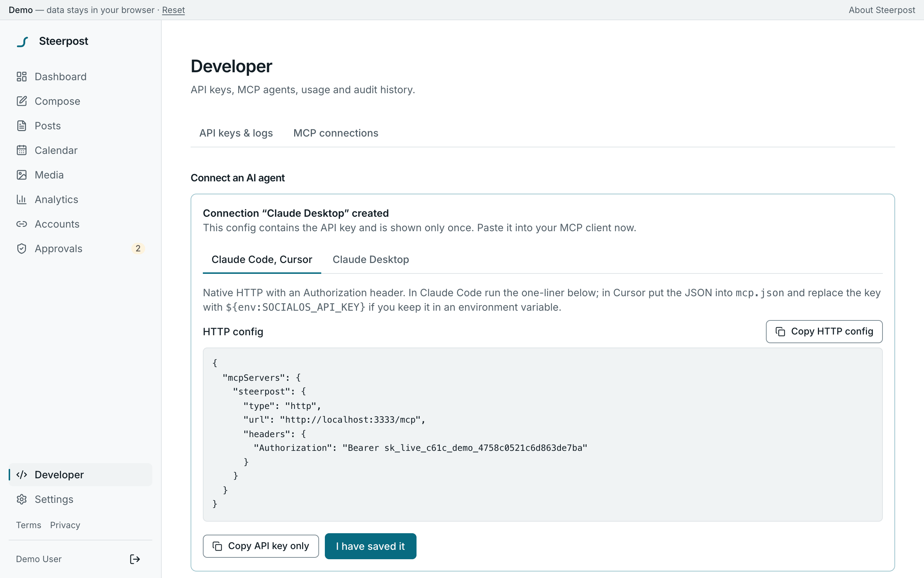Click the Calendar icon in sidebar
The height and width of the screenshot is (578, 924).
click(x=22, y=150)
